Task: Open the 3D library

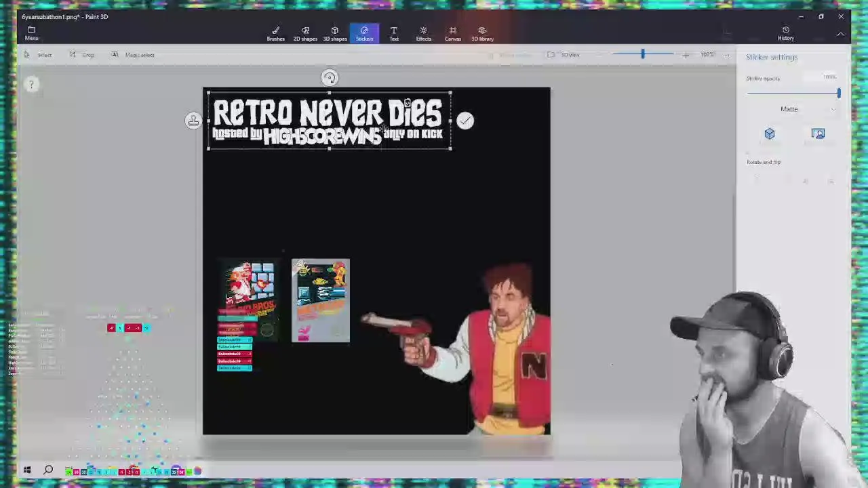Action: click(482, 33)
